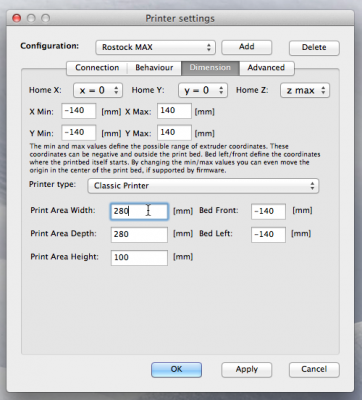Screen dimensions: 362x400
Task: Confirm settings with the OK button
Action: [x=176, y=370]
